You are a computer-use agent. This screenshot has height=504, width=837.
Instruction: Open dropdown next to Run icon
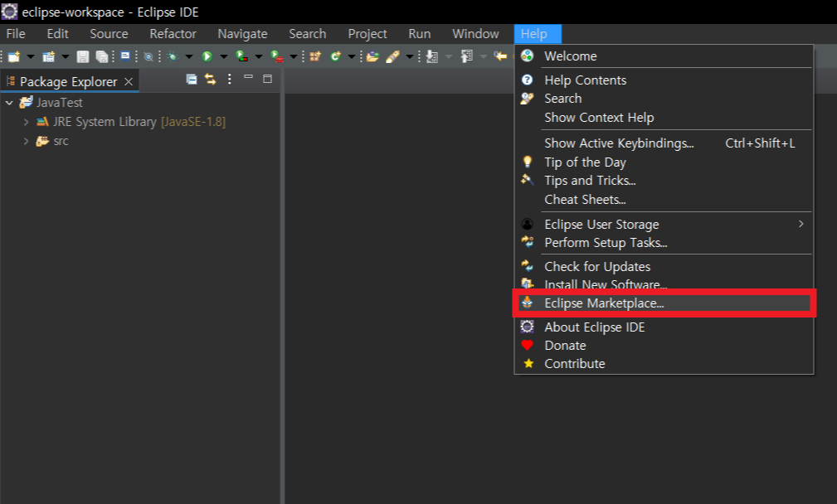[224, 56]
